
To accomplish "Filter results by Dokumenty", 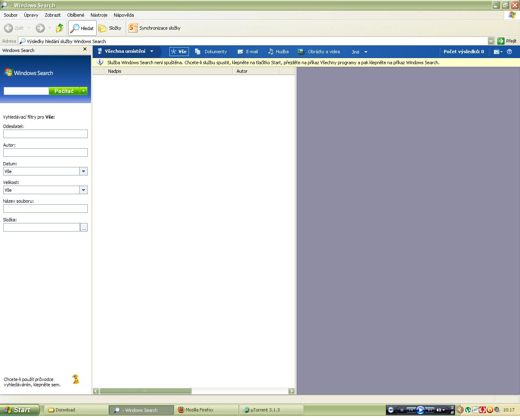I will coord(211,52).
